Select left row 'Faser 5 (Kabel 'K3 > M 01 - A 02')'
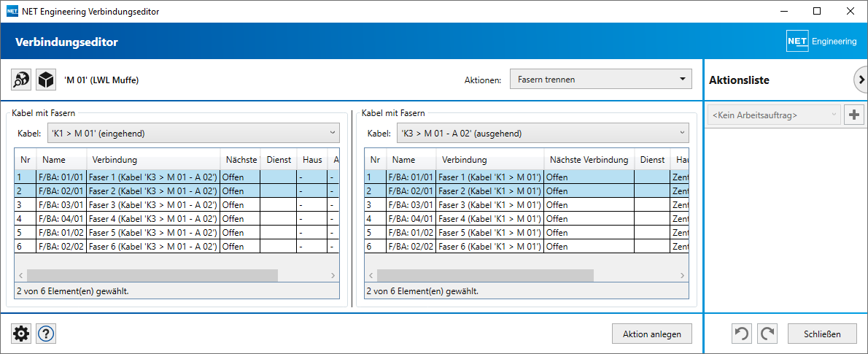Image resolution: width=868 pixels, height=354 pixels. (x=176, y=232)
